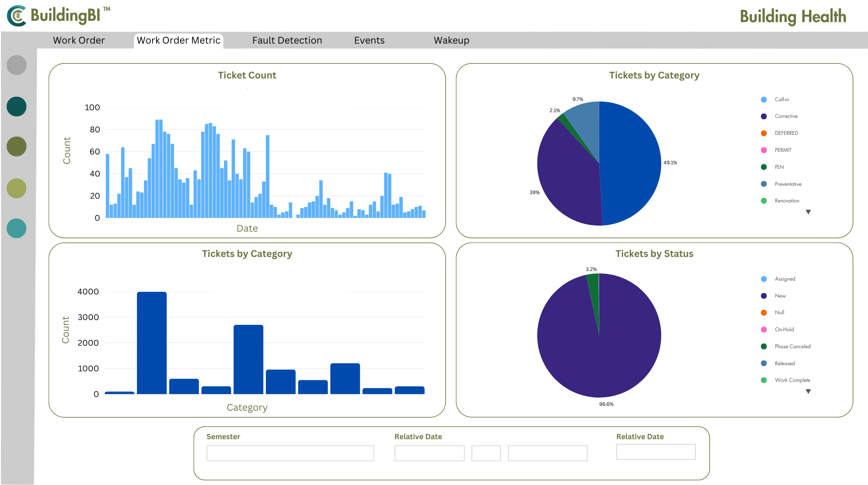
Task: Toggle Call-in legend marker in category pie
Action: pos(764,100)
